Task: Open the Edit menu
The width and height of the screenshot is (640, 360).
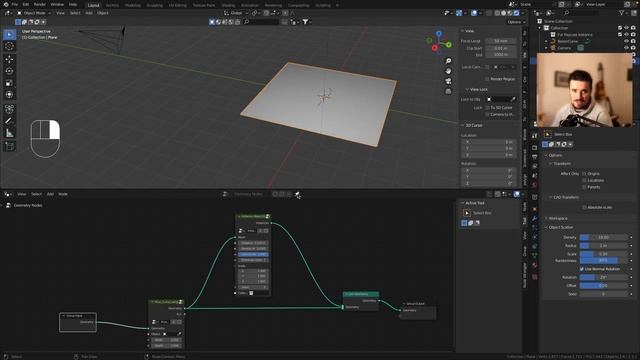Action: (26, 4)
